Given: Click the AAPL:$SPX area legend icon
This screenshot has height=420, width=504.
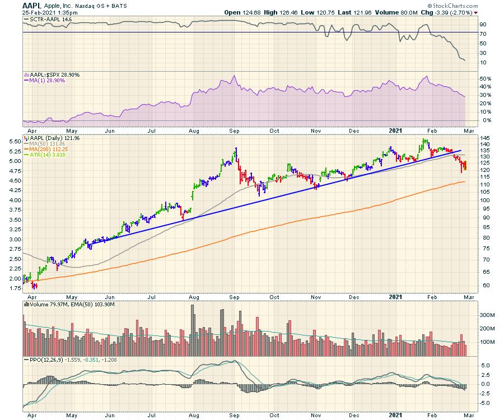Looking at the screenshot, I should (x=26, y=74).
